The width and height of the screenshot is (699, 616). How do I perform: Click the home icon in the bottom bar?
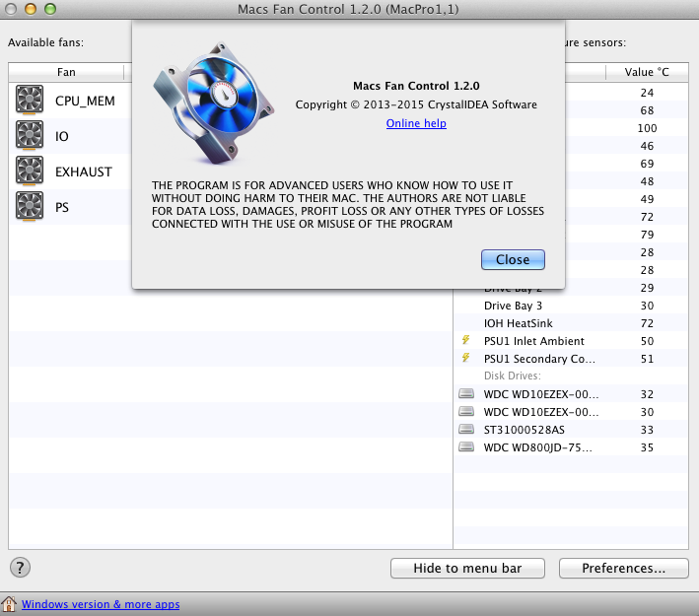pyautogui.click(x=10, y=604)
